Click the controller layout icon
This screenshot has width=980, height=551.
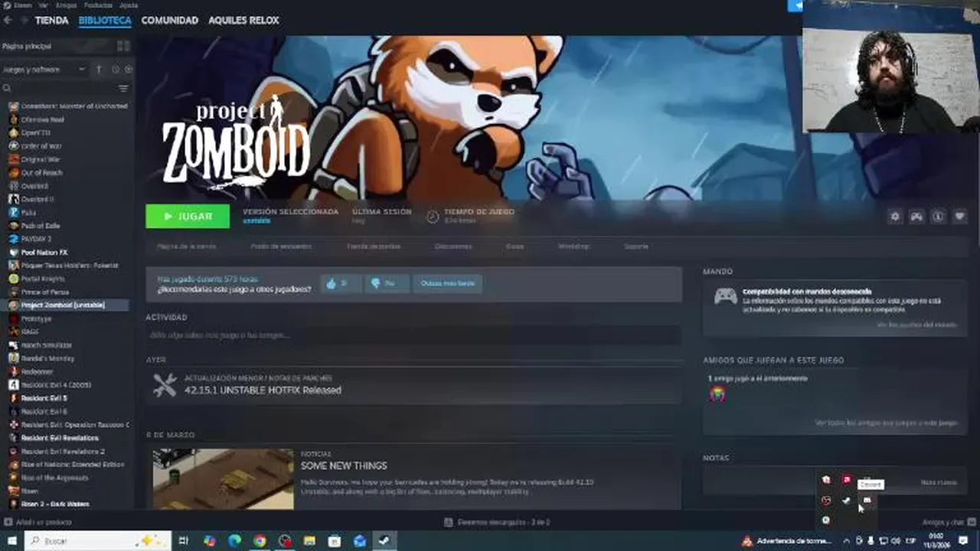coord(916,217)
